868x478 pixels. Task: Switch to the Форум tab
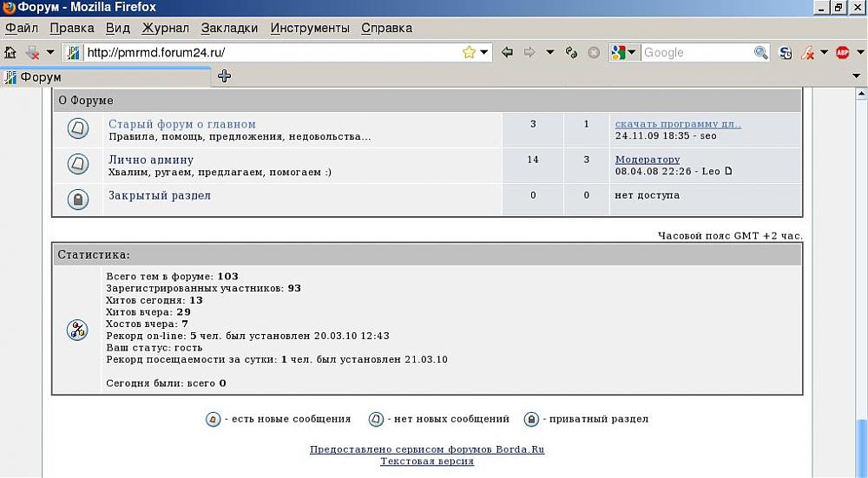(104, 77)
